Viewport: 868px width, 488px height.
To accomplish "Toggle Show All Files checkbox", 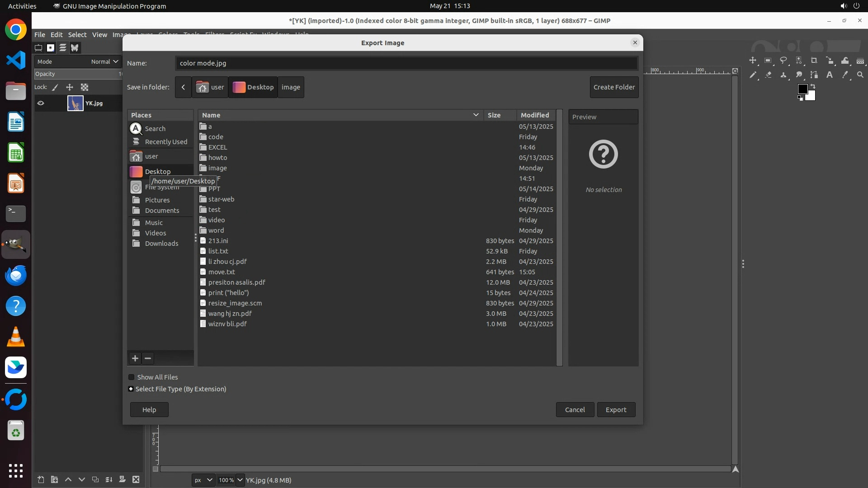I will (132, 377).
